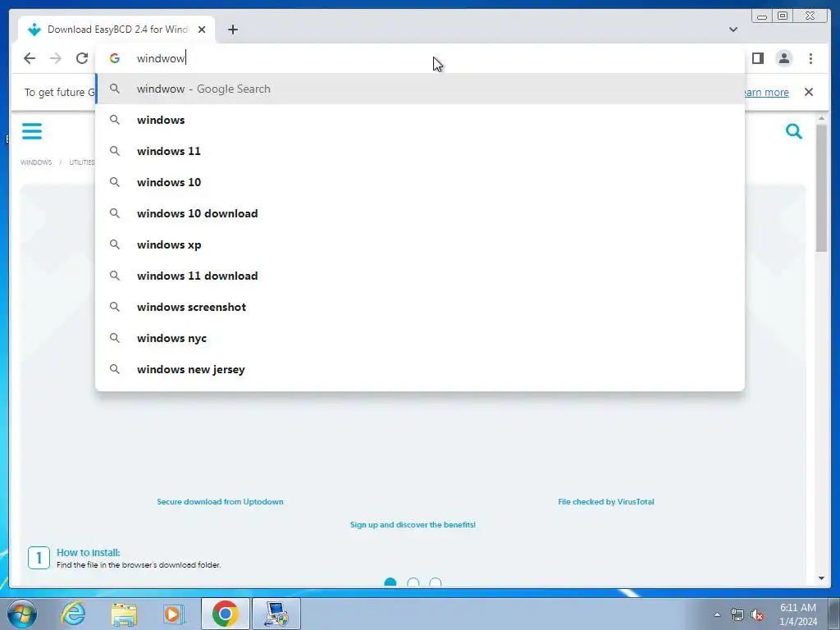Open the Windows Start menu
This screenshot has width=840, height=630.
(22, 614)
